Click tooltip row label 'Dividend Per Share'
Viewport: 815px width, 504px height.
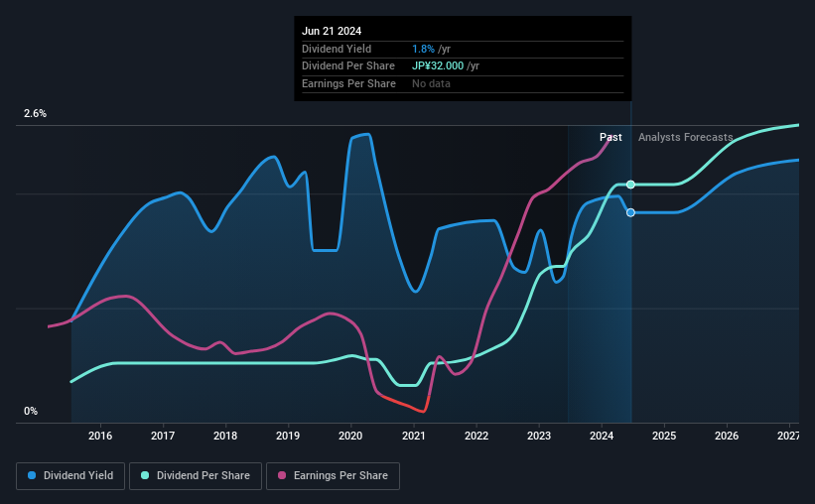tap(348, 66)
